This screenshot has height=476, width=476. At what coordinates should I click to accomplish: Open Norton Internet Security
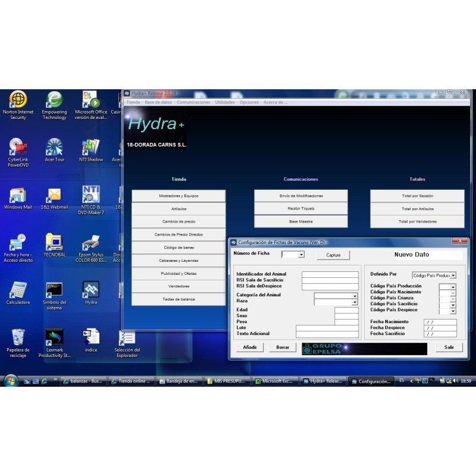tap(18, 98)
